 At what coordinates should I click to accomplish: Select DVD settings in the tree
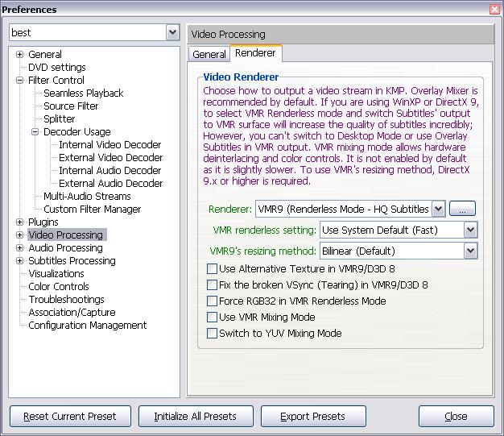[56, 68]
